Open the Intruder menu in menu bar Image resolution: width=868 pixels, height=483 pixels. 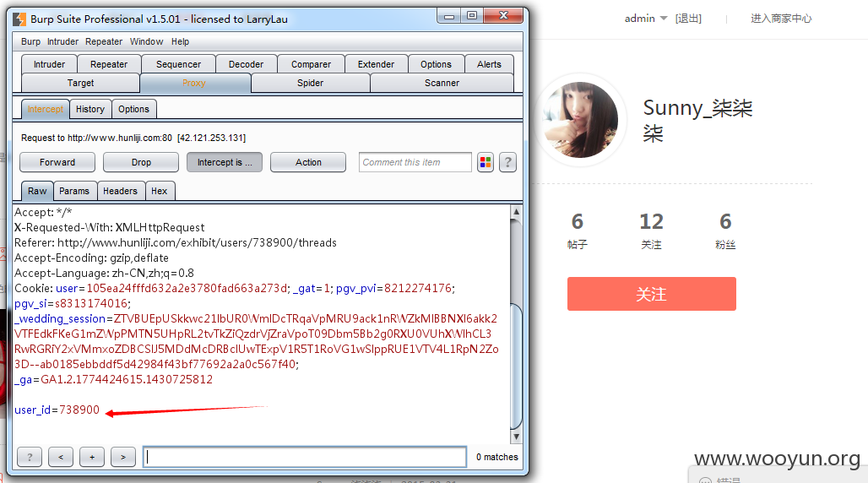[62, 41]
